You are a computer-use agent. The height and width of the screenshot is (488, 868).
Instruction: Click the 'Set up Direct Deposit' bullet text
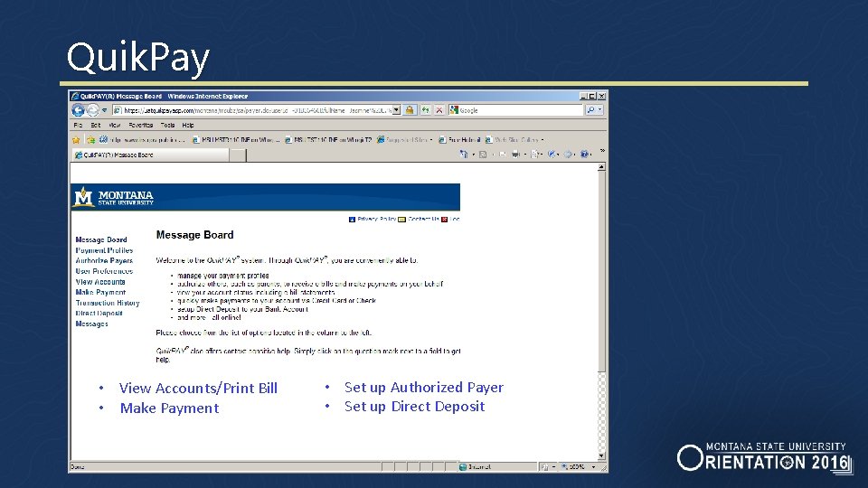pos(415,407)
